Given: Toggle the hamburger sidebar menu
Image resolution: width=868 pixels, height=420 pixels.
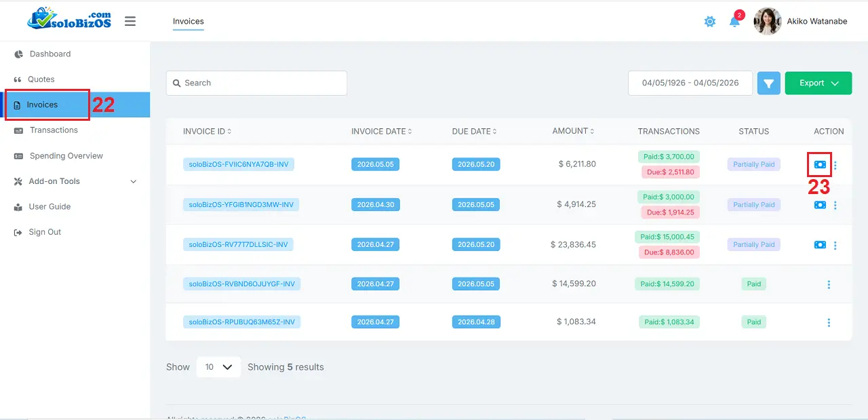Looking at the screenshot, I should pyautogui.click(x=130, y=21).
